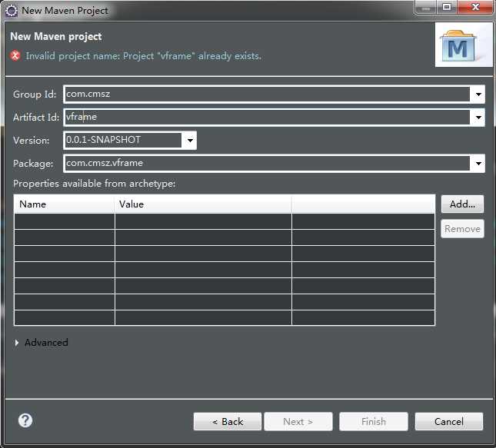Screen dimensions: 496x448
Task: Click the Add... button
Action: click(462, 204)
